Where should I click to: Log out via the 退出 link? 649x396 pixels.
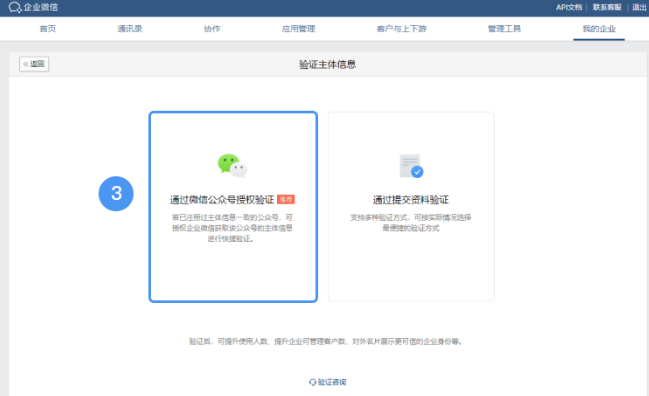[639, 7]
